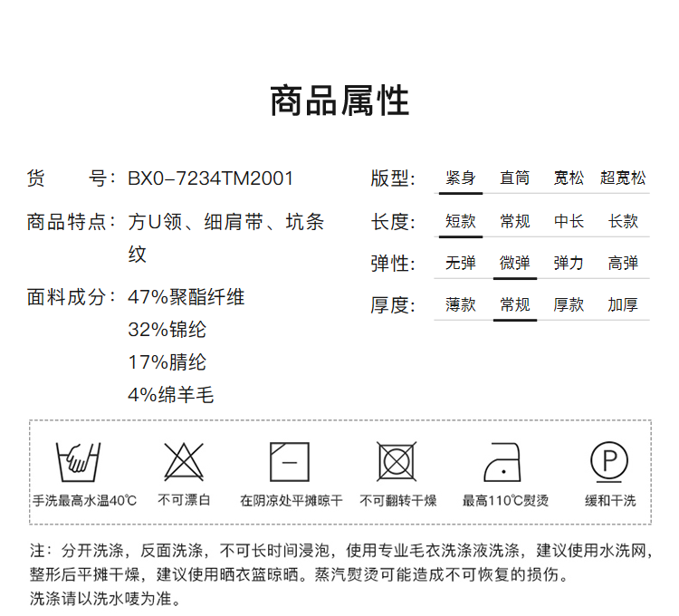
Task: Select 微弹 elasticity option
Action: pyautogui.click(x=515, y=264)
